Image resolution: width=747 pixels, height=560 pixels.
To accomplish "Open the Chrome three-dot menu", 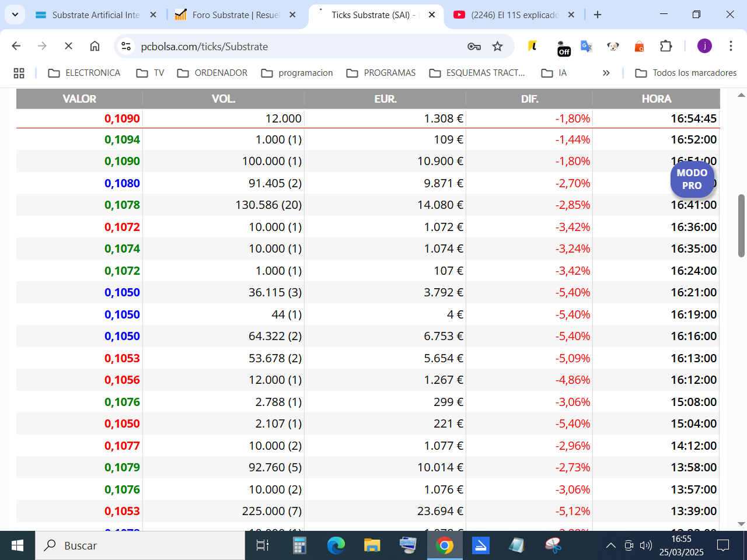I will (x=731, y=46).
